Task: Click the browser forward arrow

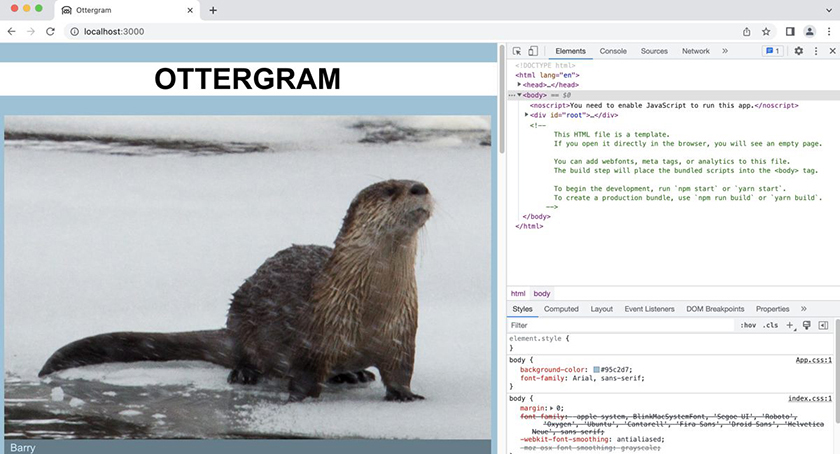Action: click(31, 32)
